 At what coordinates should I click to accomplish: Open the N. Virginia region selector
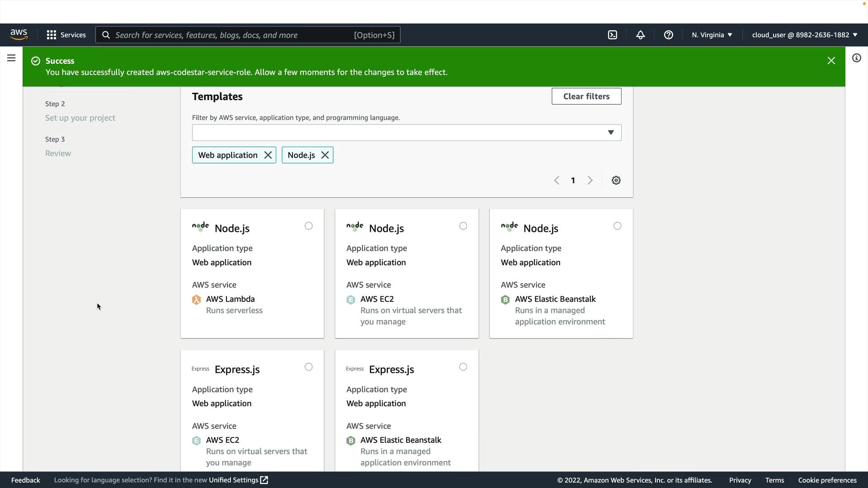(x=712, y=35)
